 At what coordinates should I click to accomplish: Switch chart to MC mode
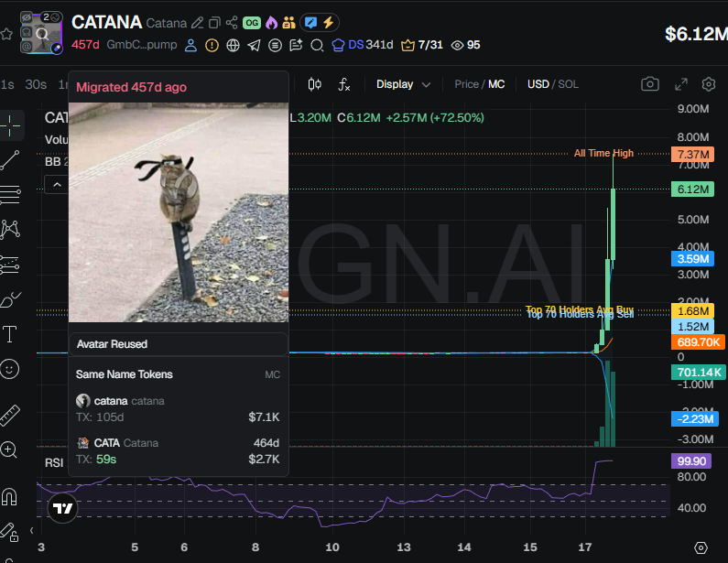(496, 84)
